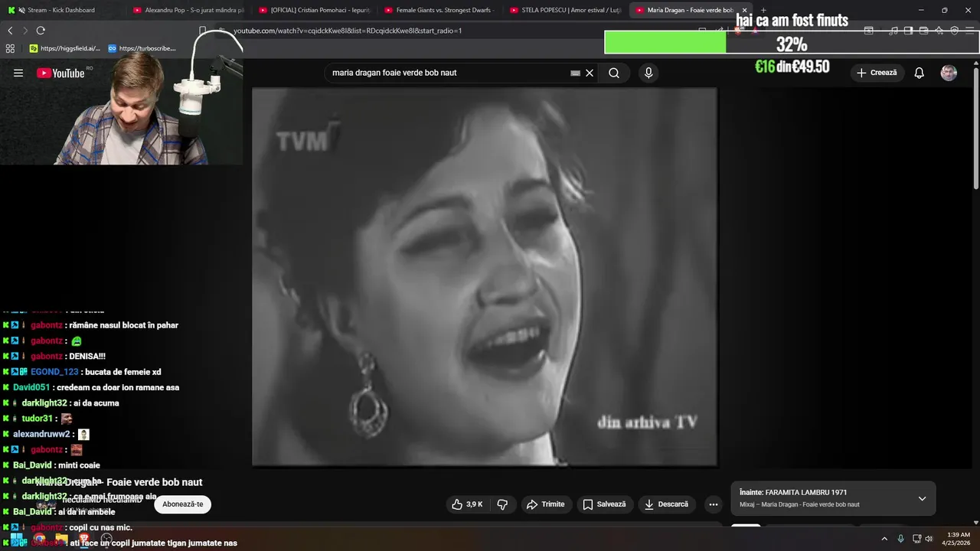Run search with the magnifier button
The height and width of the screenshot is (551, 980).
[614, 73]
